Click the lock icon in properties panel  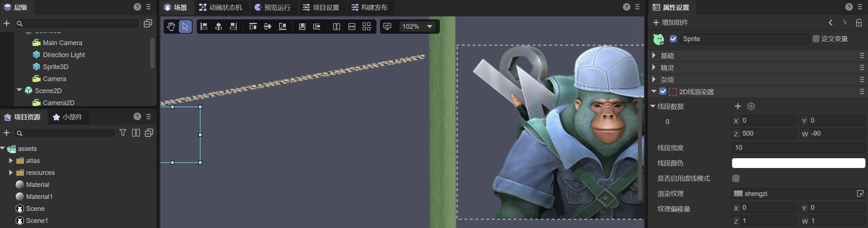tap(859, 23)
